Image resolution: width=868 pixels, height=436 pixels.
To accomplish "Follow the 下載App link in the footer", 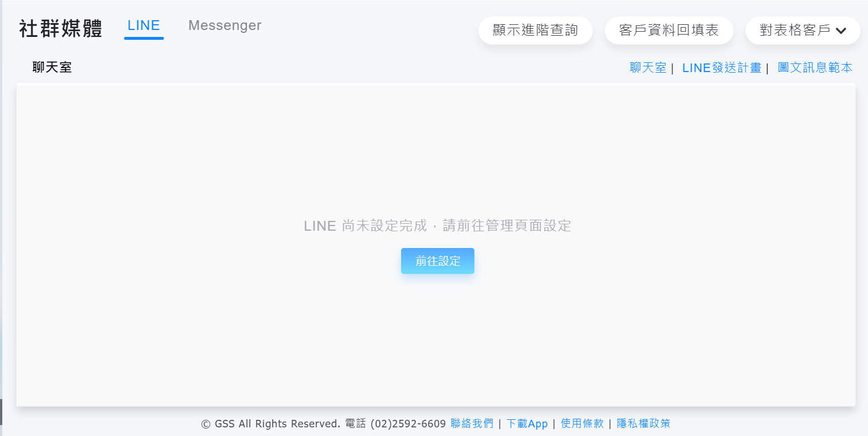I will click(527, 424).
